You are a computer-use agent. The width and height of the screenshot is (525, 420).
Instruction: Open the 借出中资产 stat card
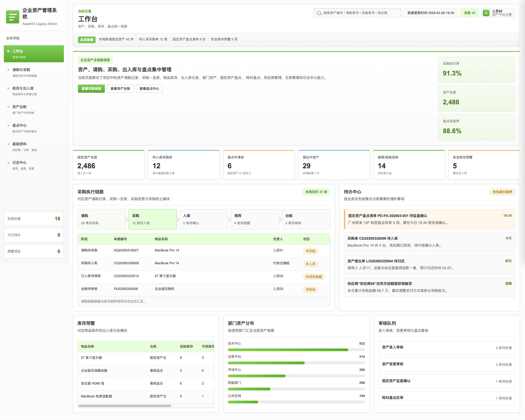(334, 165)
